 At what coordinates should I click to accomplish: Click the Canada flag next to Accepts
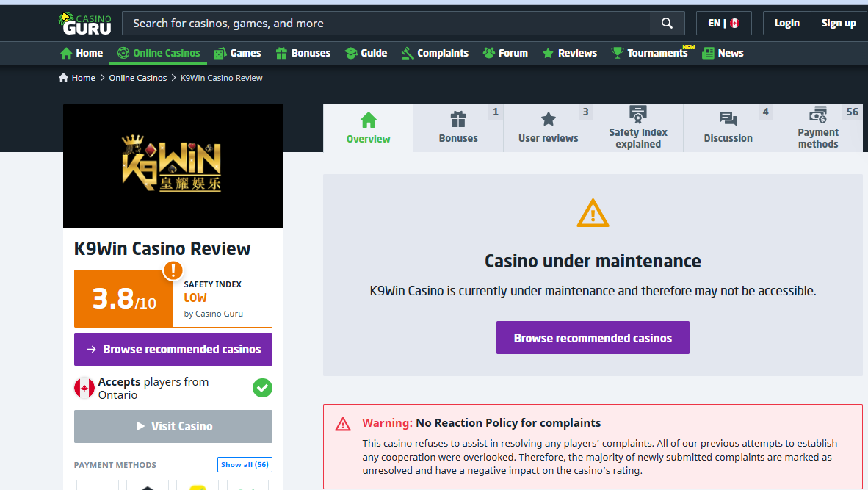click(84, 388)
